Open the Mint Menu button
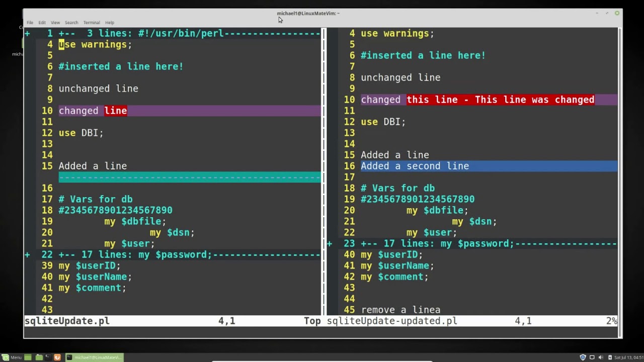 pos(12,357)
